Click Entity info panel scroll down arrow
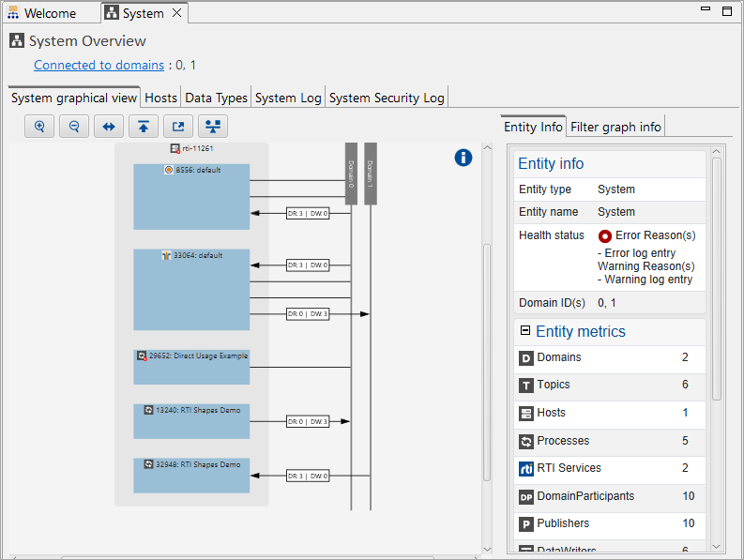The image size is (744, 560). pos(717,547)
